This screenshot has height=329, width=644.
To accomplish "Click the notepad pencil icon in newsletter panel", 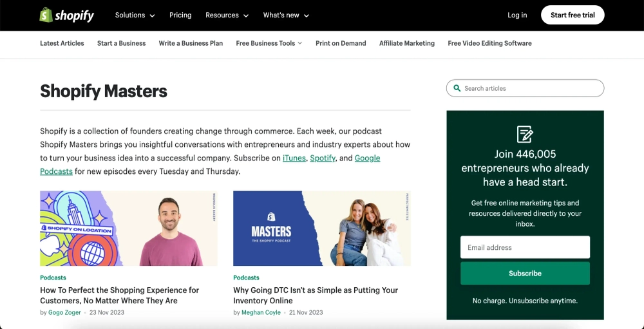I will 525,135.
